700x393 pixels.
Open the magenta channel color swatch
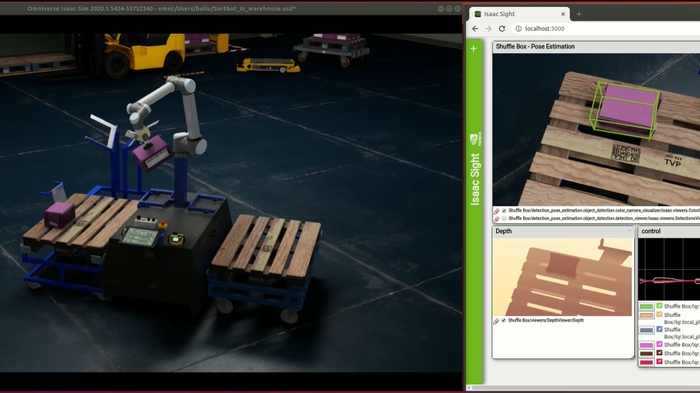(x=646, y=345)
